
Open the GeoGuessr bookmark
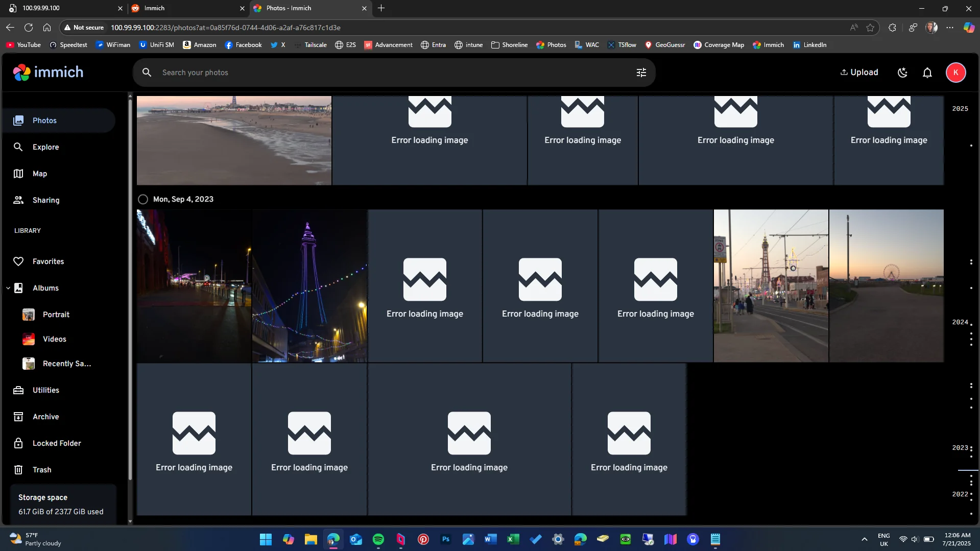664,45
